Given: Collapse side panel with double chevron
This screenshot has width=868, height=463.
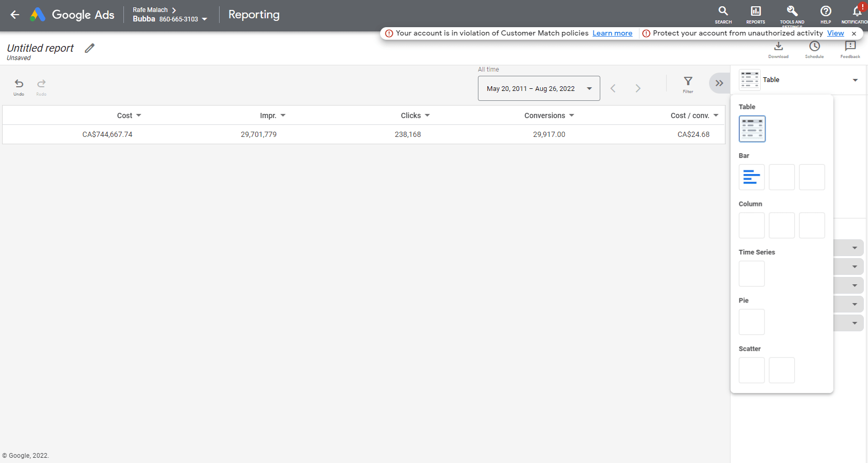Looking at the screenshot, I should [x=719, y=83].
